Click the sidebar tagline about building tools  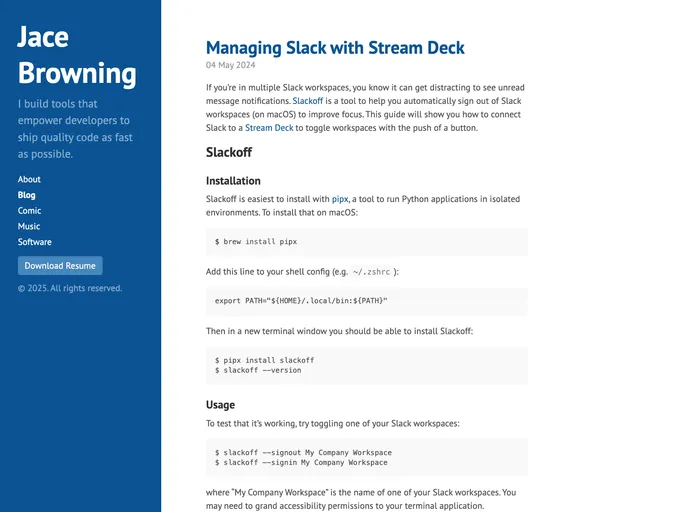[75, 129]
